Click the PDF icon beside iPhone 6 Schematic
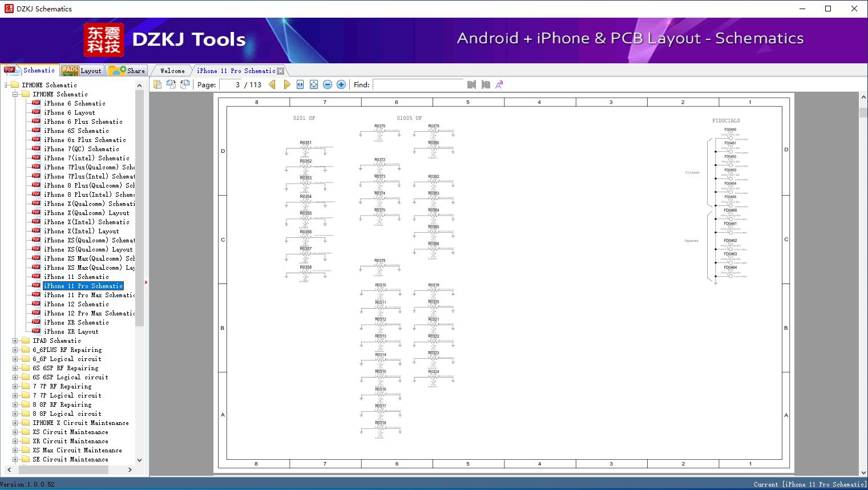The width and height of the screenshot is (868, 490). click(36, 103)
